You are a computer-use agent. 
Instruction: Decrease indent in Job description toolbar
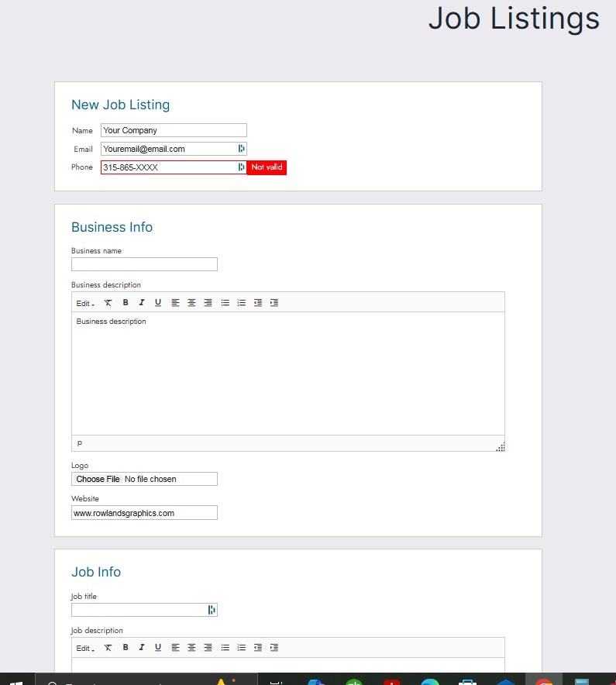pyautogui.click(x=258, y=647)
